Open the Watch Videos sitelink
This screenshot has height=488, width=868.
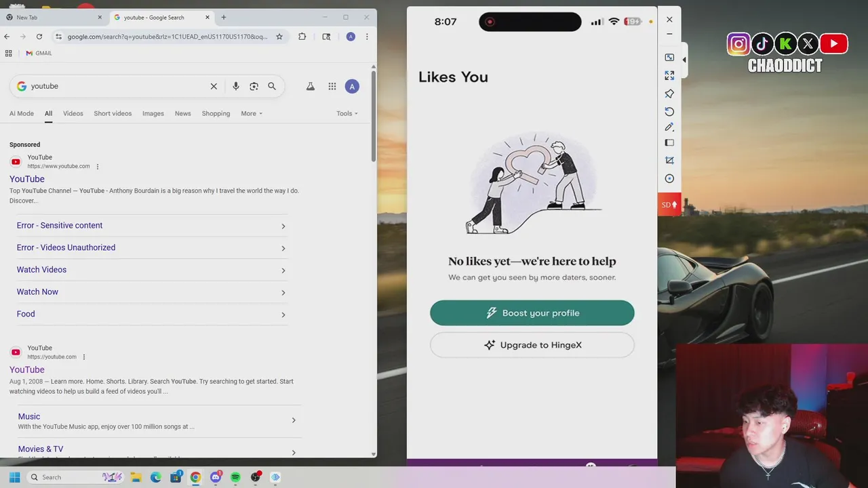151,270
